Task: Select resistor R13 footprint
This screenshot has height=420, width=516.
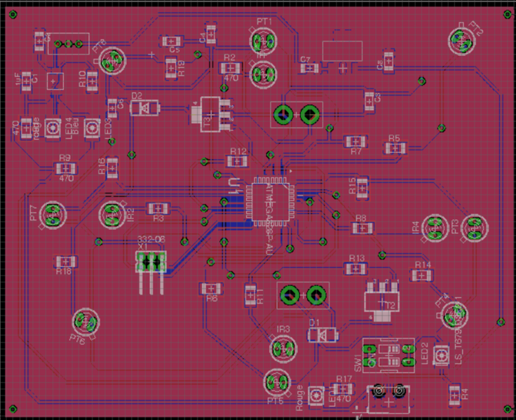Action: 357,269
